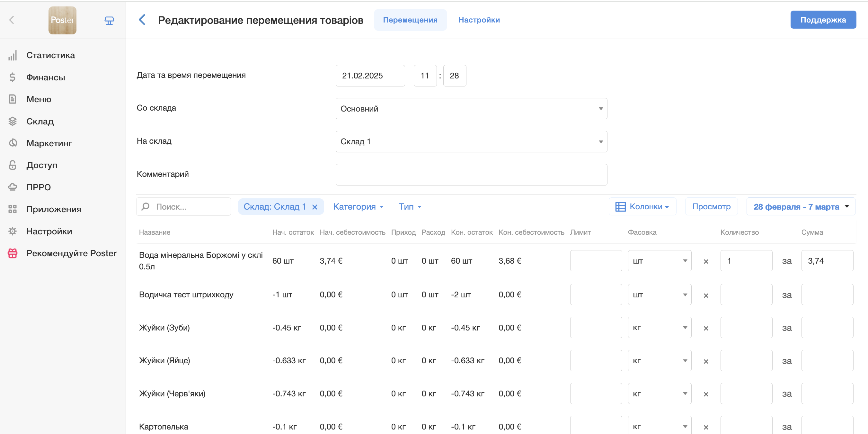Click Сумма field with 3,74
This screenshot has height=434, width=868.
pyautogui.click(x=827, y=261)
